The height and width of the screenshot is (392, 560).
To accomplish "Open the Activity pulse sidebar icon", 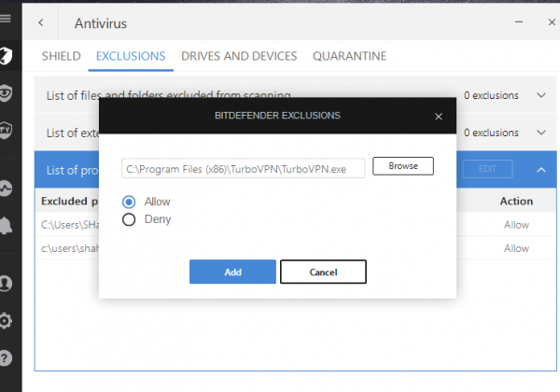I will pos(6,189).
